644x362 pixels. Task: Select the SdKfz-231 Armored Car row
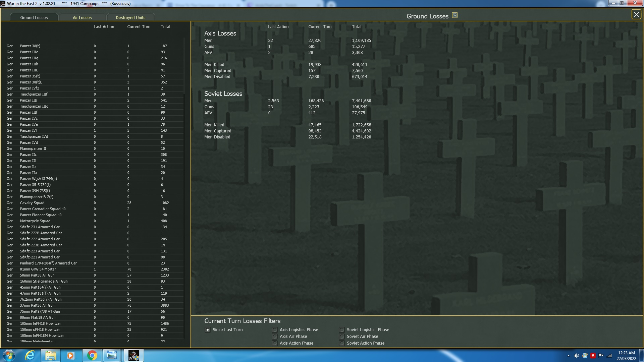click(95, 227)
